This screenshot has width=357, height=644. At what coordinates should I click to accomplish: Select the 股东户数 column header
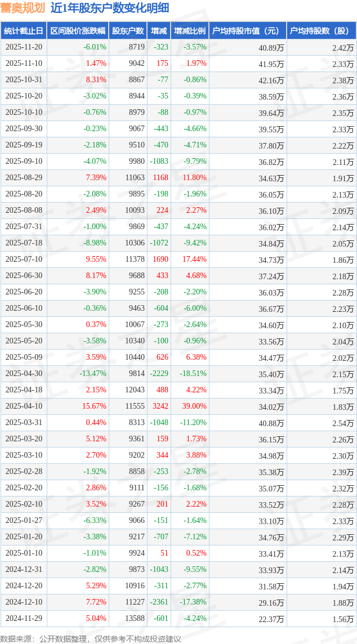click(128, 31)
